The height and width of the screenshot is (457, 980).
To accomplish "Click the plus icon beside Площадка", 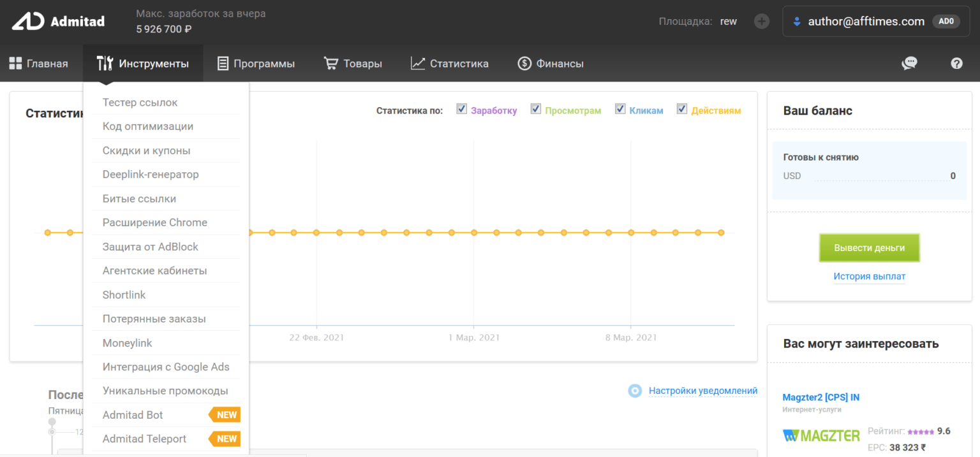I will click(x=761, y=22).
